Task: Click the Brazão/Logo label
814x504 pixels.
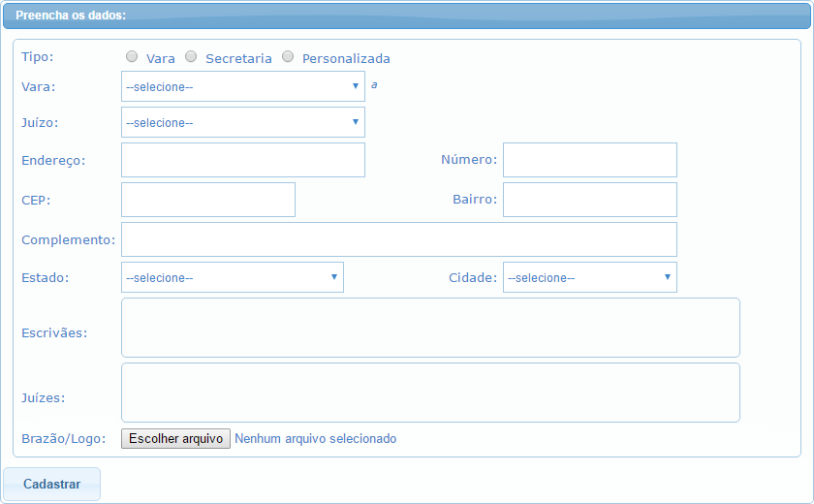Action: pos(62,439)
